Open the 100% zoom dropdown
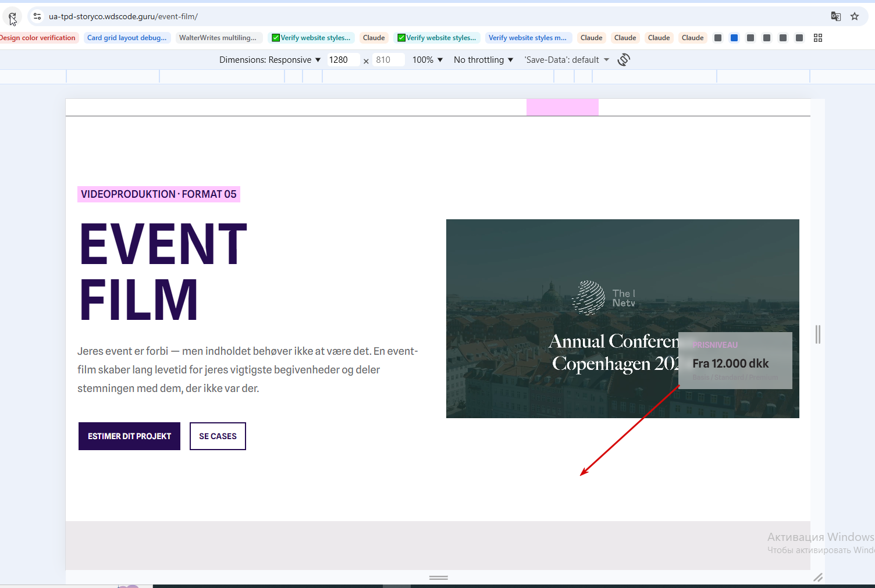Screen dimensions: 875x588 click(428, 60)
